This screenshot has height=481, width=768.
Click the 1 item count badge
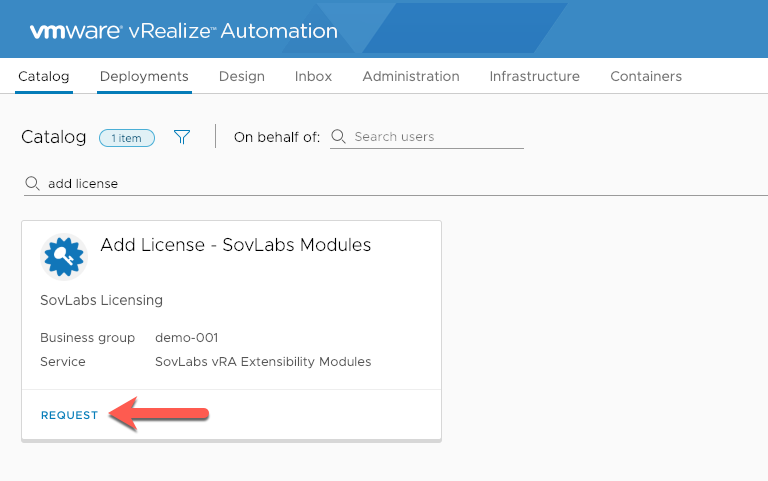(x=127, y=138)
